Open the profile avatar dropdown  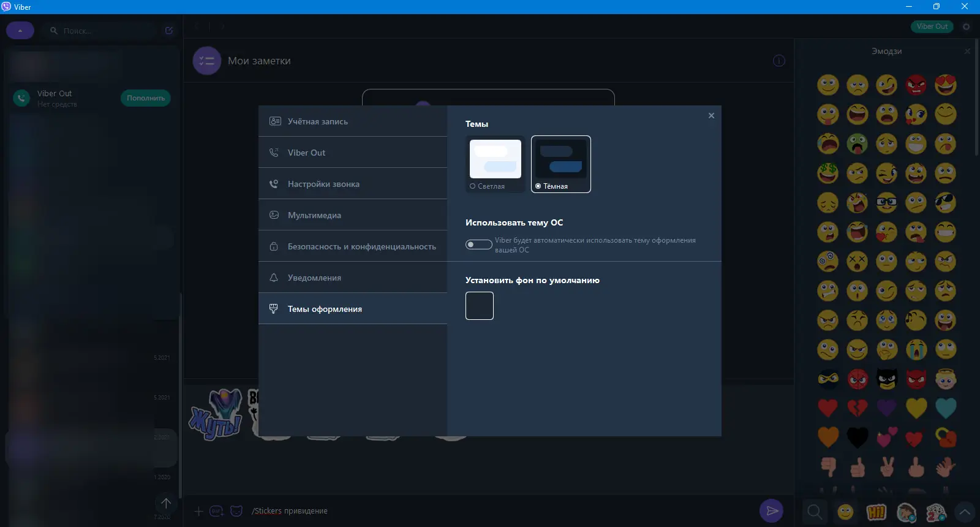(x=20, y=30)
